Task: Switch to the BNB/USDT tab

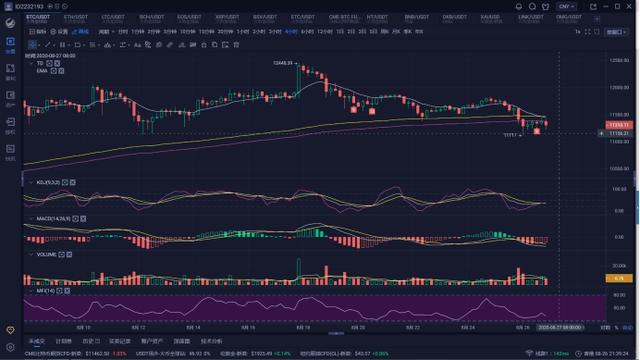Action: tap(416, 19)
